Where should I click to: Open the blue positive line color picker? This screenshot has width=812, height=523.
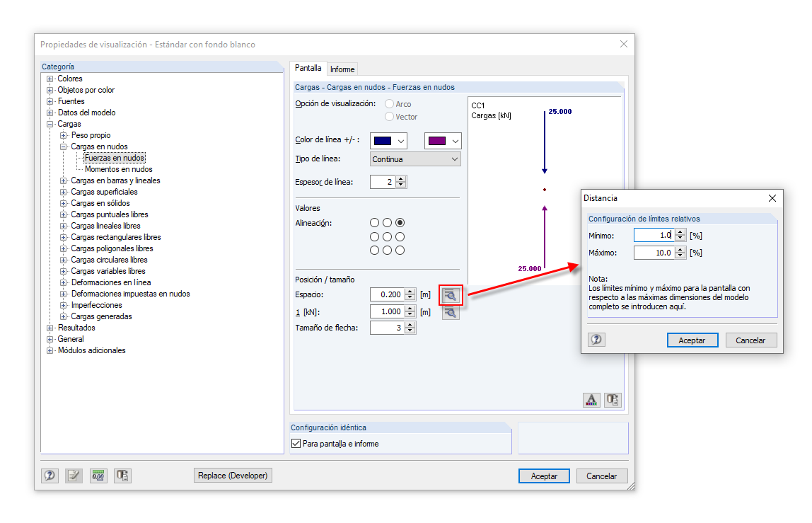pyautogui.click(x=388, y=141)
